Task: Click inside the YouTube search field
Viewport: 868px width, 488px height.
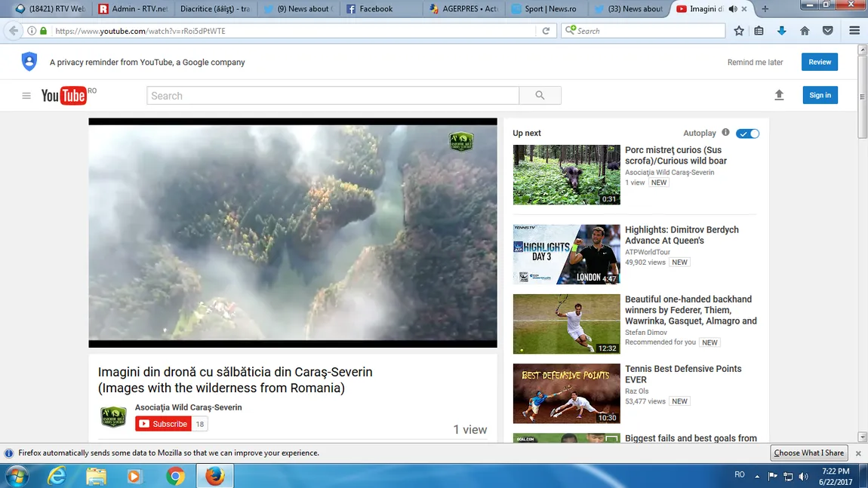Action: 332,96
